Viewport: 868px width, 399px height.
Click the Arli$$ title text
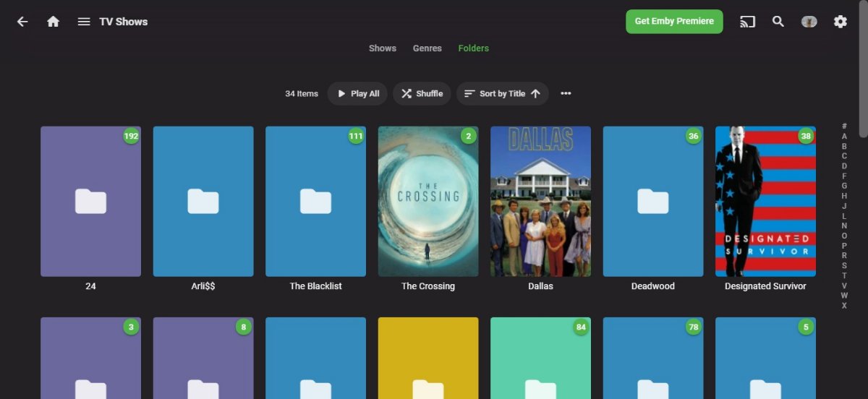pos(203,286)
